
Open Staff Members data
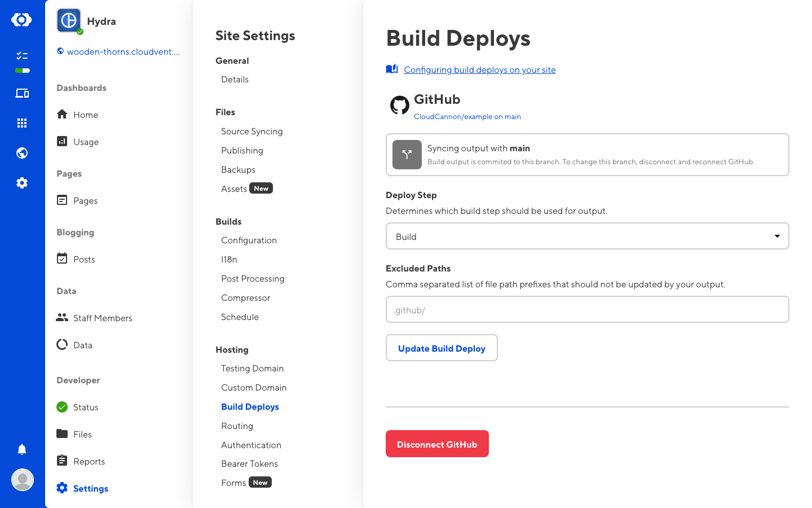click(x=103, y=318)
